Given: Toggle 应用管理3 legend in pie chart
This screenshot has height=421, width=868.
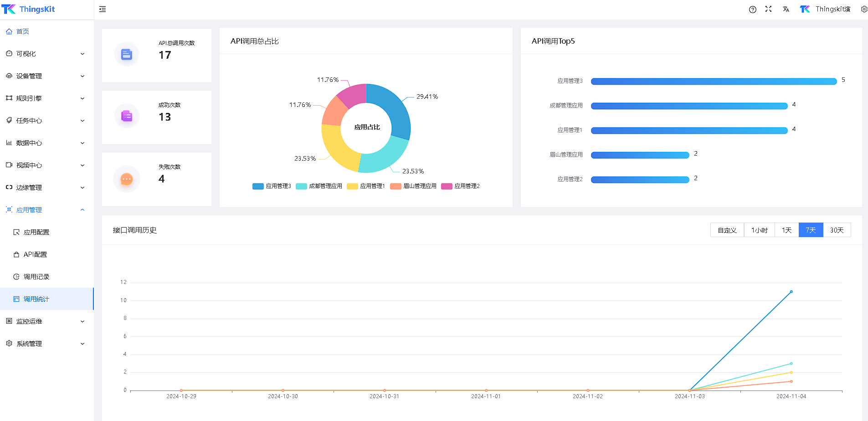Looking at the screenshot, I should 272,186.
